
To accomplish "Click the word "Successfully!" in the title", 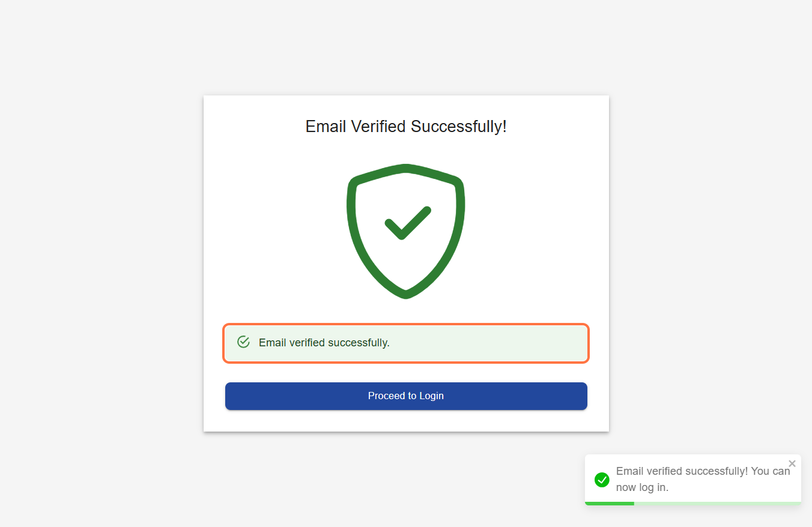I will (459, 127).
